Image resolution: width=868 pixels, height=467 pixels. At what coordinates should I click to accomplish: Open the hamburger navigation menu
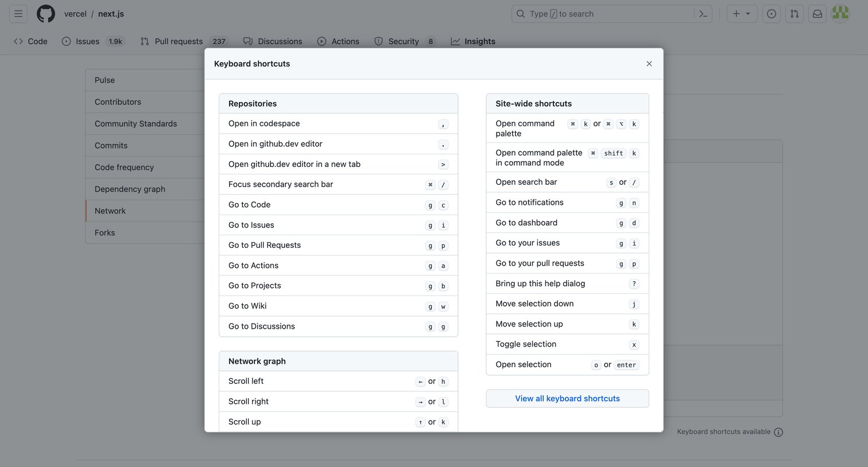(x=18, y=14)
